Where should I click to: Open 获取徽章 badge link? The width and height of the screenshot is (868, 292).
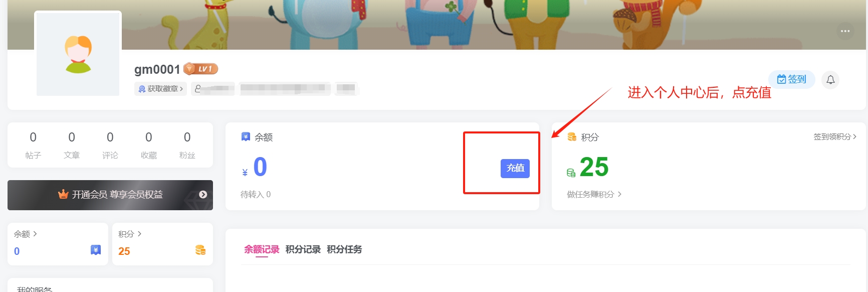(160, 89)
